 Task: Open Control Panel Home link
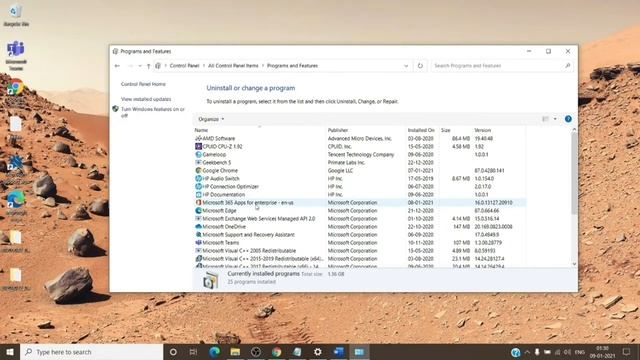coord(143,84)
